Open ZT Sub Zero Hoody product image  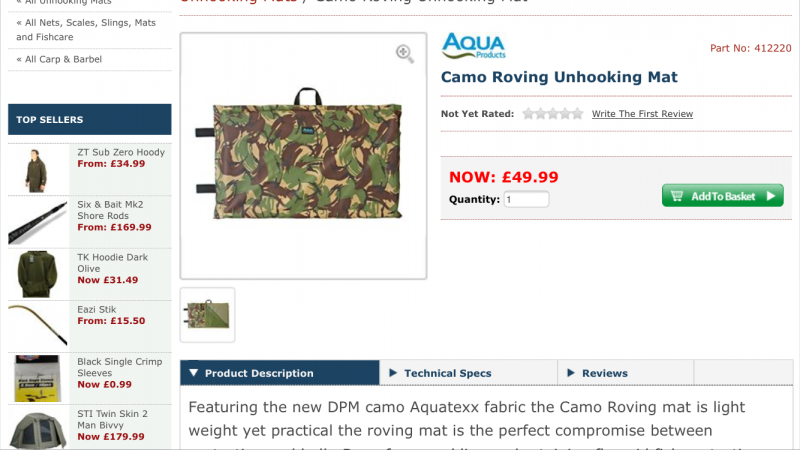38,169
